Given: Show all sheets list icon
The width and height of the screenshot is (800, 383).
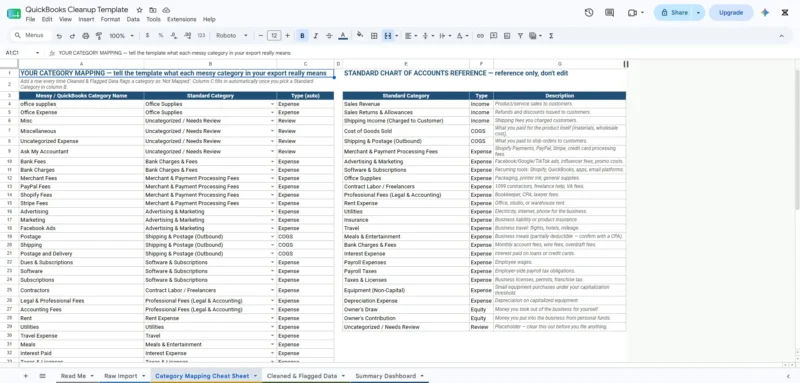Looking at the screenshot, I should click(42, 376).
